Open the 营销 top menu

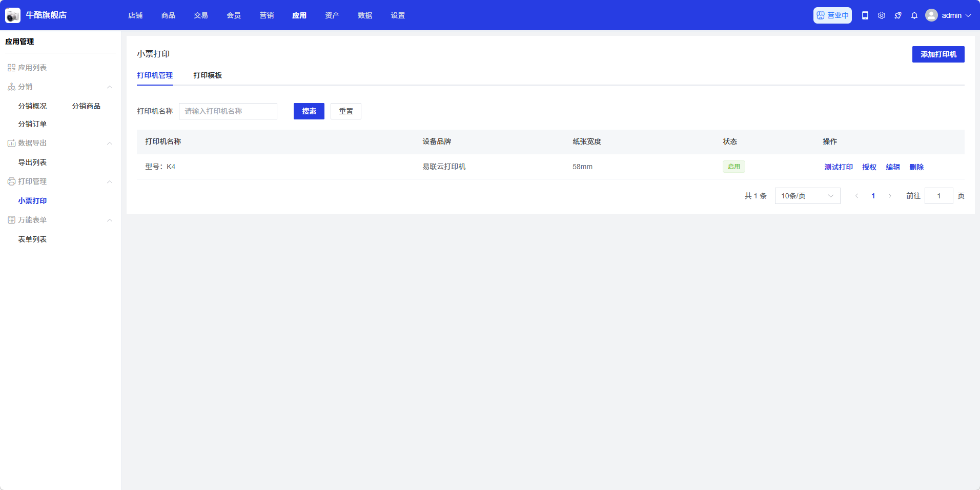(x=267, y=15)
